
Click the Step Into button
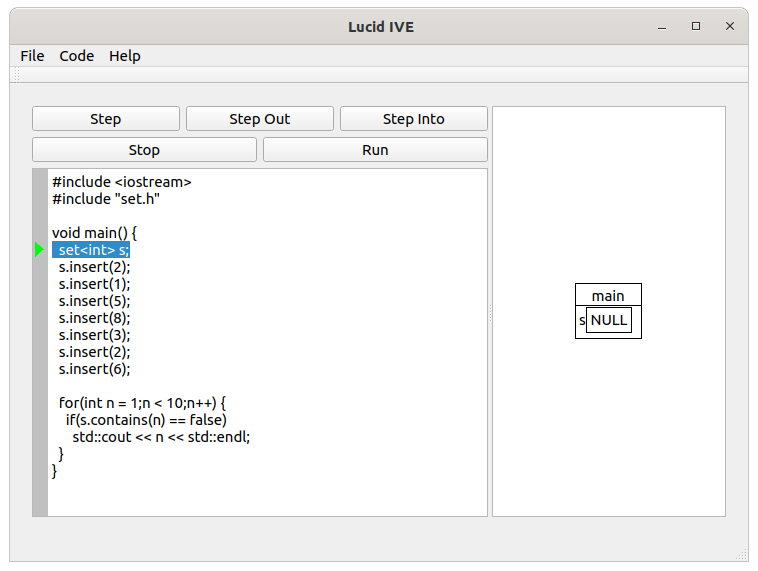[414, 119]
